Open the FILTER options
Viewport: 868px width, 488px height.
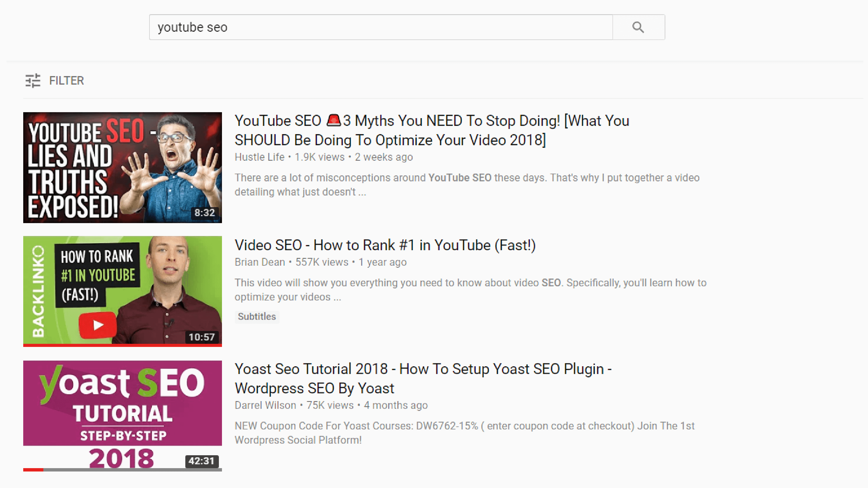click(x=66, y=80)
